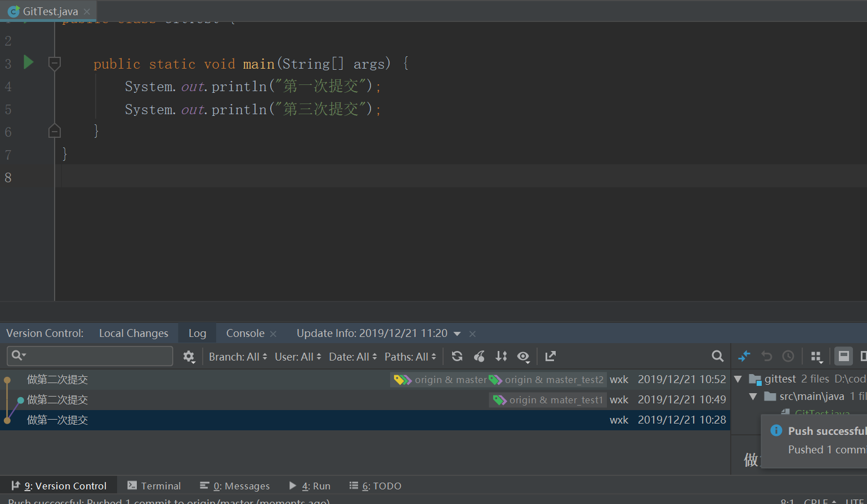The image size is (867, 504).
Task: Expand the Update Info dropdown arrow
Action: (457, 334)
